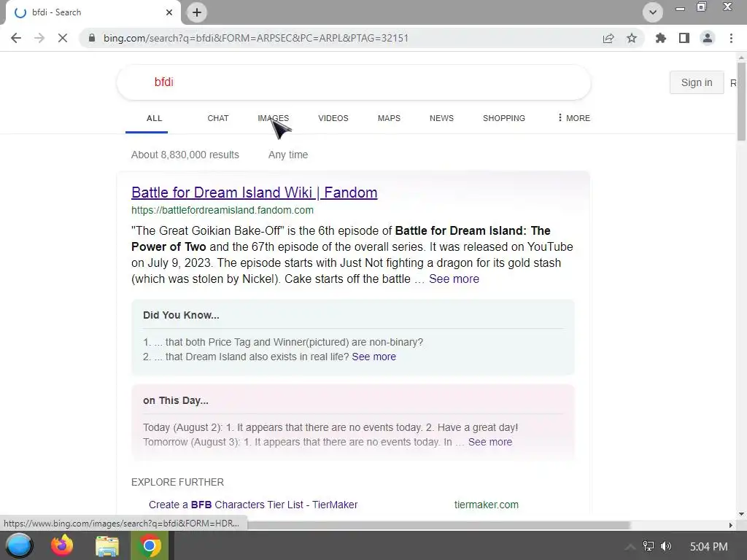Open site security lock info

pos(91,38)
